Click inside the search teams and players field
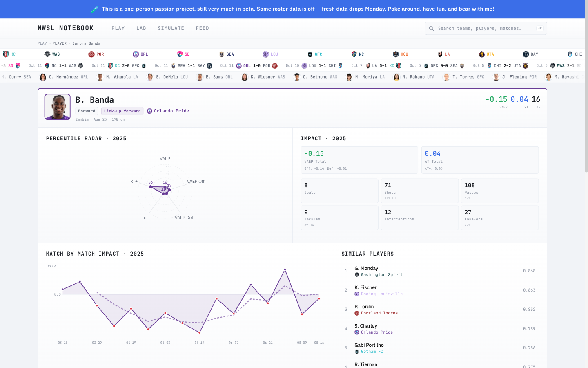The width and height of the screenshot is (588, 368). tap(482, 28)
